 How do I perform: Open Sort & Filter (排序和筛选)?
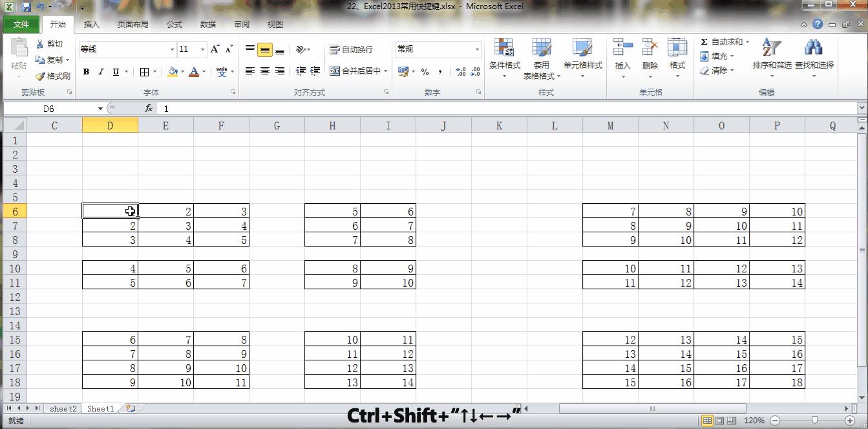(772, 58)
